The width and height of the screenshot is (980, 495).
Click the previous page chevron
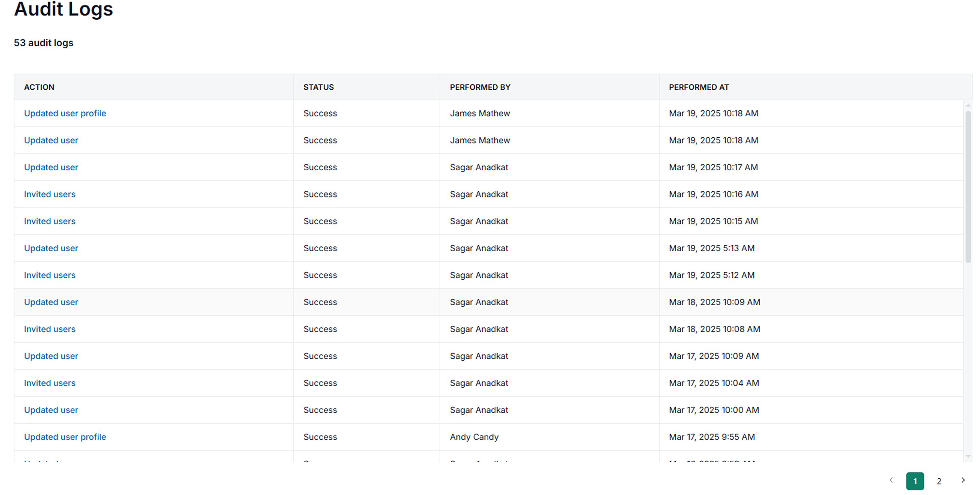(x=892, y=481)
